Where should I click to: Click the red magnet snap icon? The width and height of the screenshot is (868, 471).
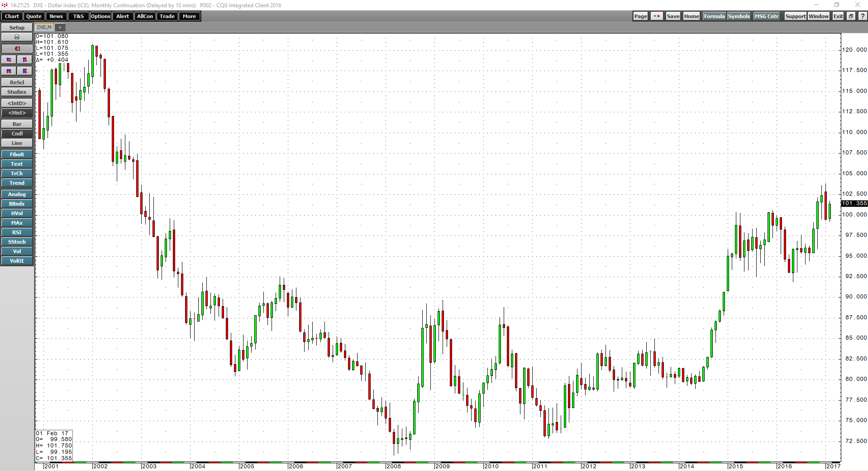click(x=17, y=48)
